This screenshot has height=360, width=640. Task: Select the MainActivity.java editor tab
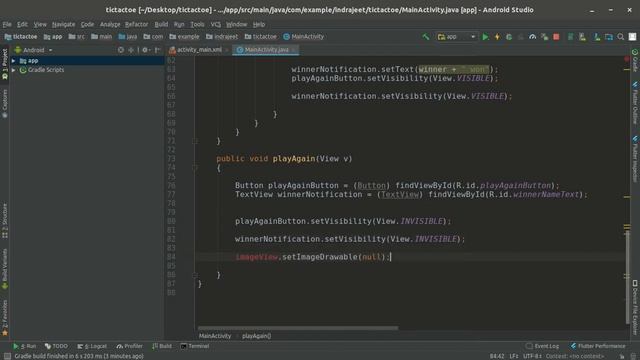266,50
